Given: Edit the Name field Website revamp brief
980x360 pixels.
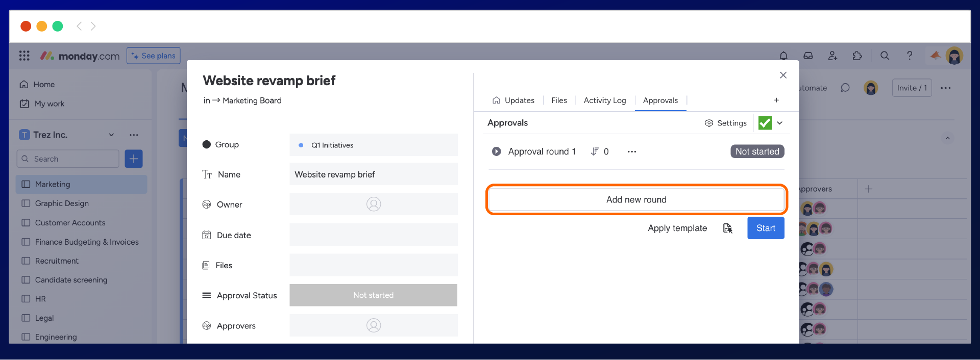Looking at the screenshot, I should pos(374,174).
